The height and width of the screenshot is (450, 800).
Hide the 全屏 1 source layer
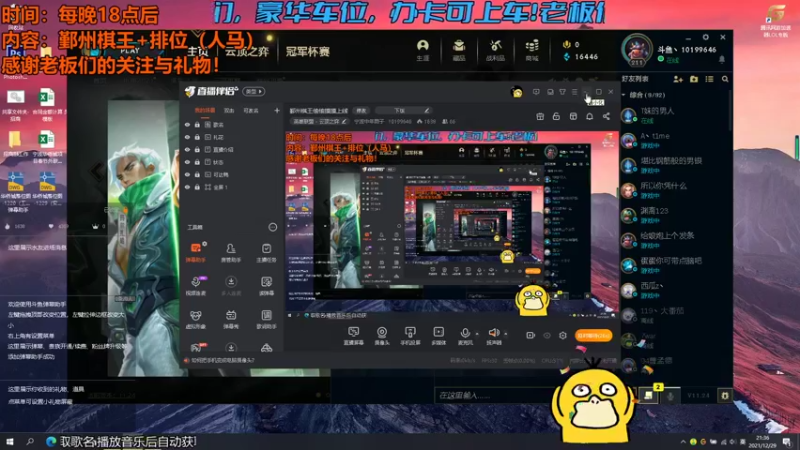(187, 187)
